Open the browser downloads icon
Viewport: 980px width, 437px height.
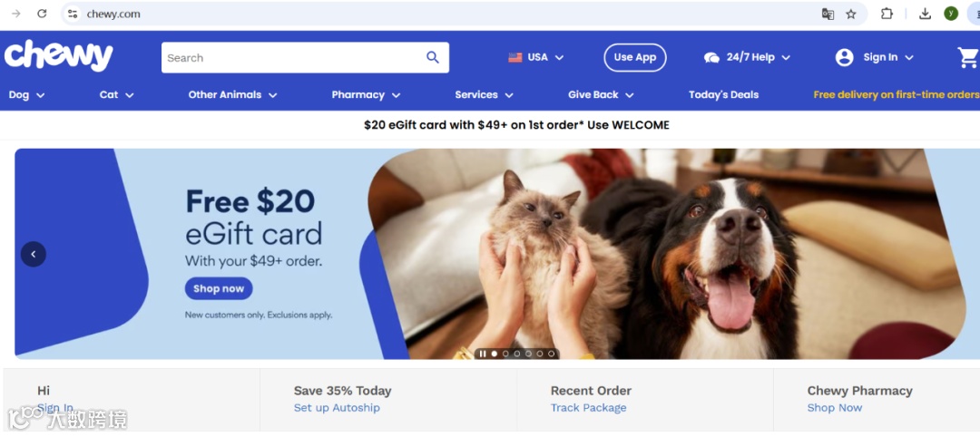(x=925, y=14)
